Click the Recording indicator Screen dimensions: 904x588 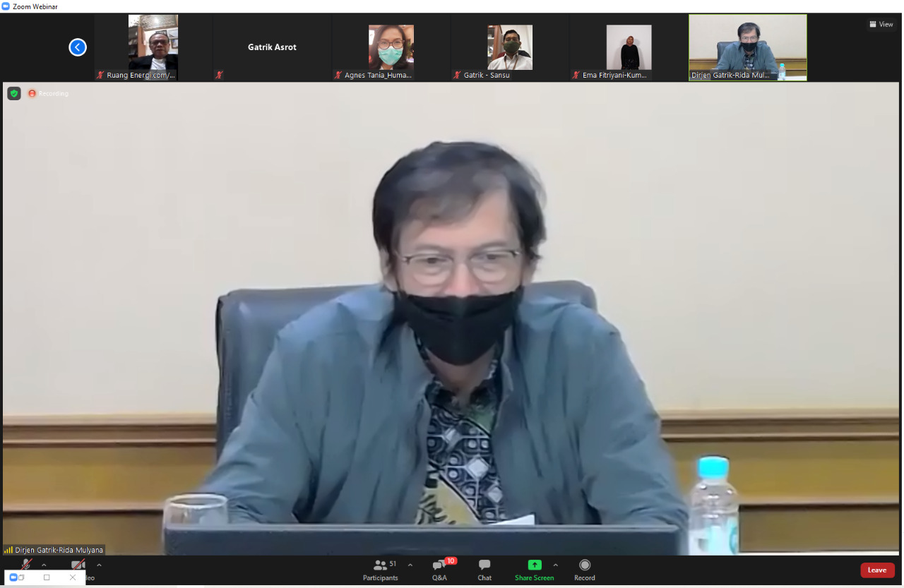tap(47, 92)
